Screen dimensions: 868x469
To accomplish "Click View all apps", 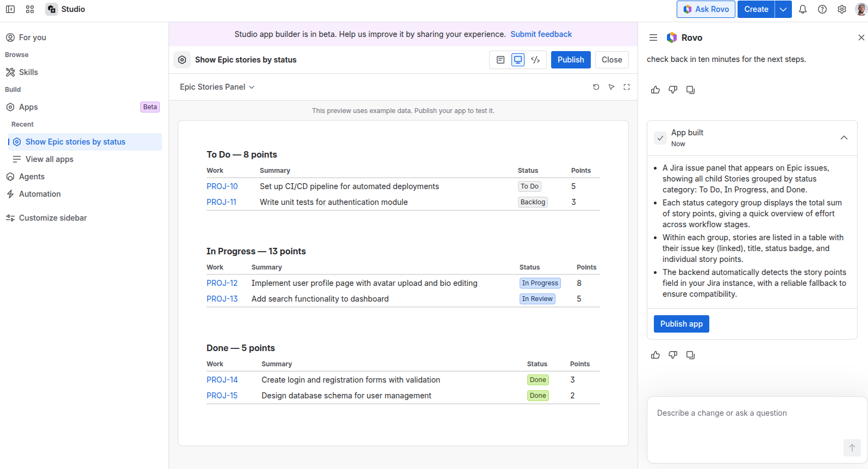I will click(x=85, y=159).
